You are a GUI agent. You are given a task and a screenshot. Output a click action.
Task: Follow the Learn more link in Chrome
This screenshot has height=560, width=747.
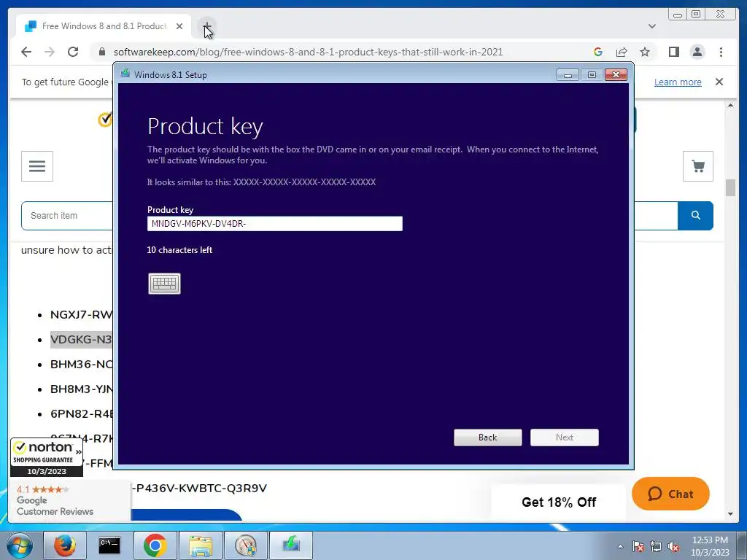pyautogui.click(x=678, y=82)
